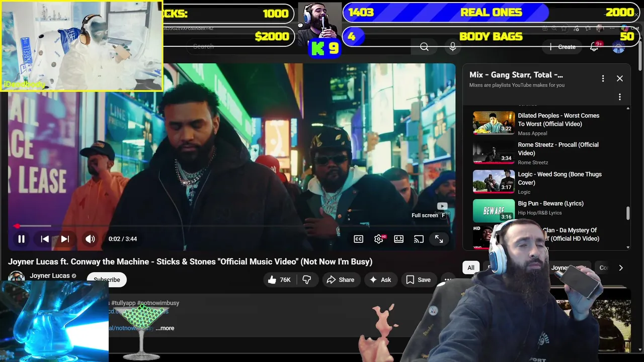644x362 pixels.
Task: Subscribe to Joyner Lucas
Action: pyautogui.click(x=107, y=280)
